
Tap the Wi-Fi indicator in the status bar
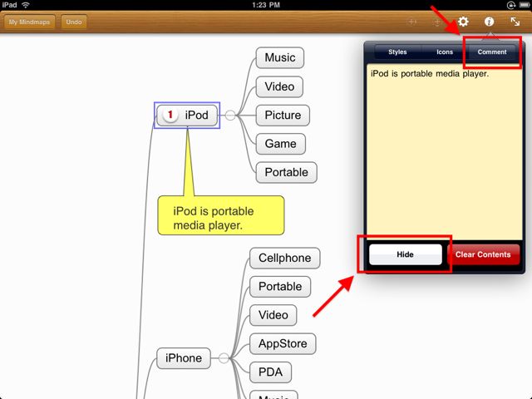click(x=26, y=5)
